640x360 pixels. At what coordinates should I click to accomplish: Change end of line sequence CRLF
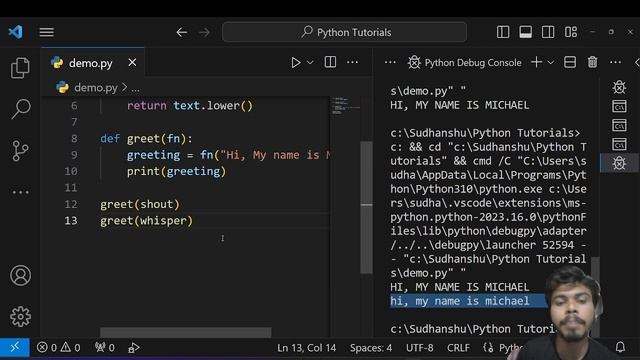tap(458, 348)
